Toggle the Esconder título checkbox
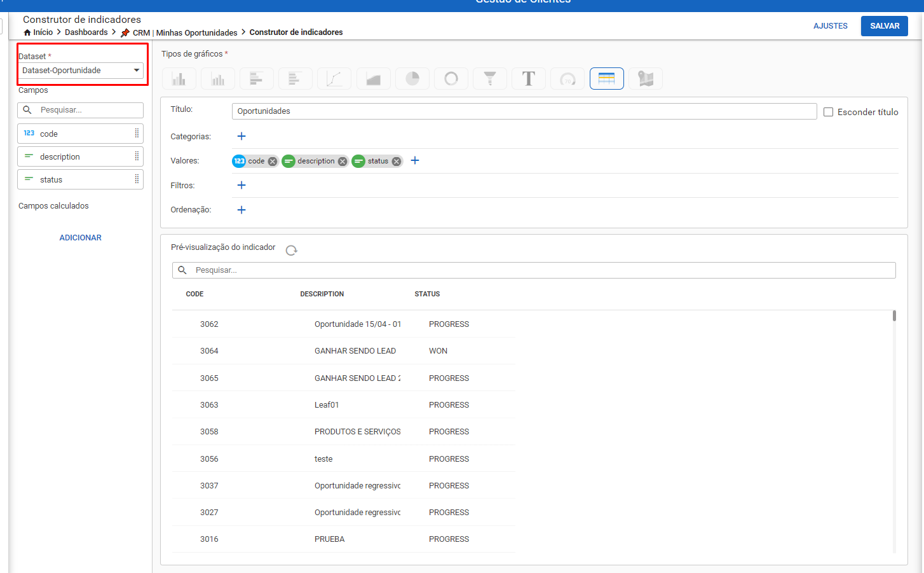Viewport: 924px width, 573px height. coord(829,112)
